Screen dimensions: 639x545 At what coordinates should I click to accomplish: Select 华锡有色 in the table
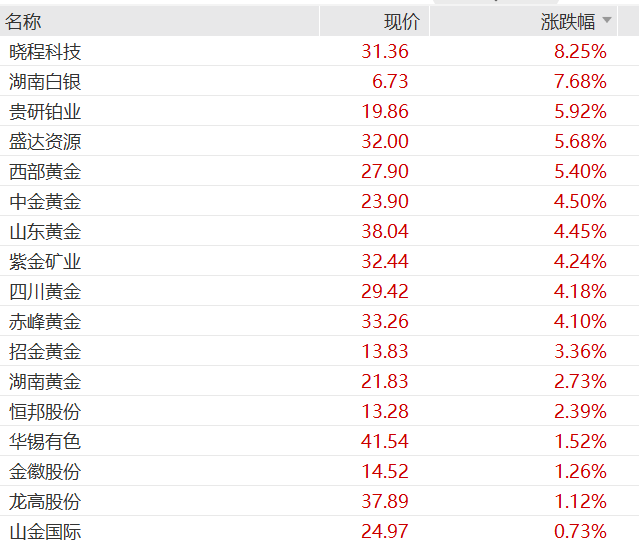(45, 441)
